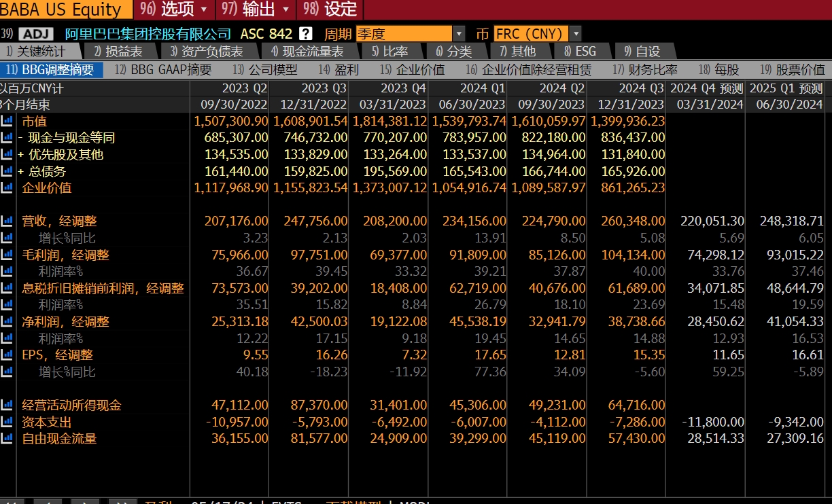Chart the EPS，经调整 row via its icon
Viewport: 832px width, 504px height.
[7, 355]
